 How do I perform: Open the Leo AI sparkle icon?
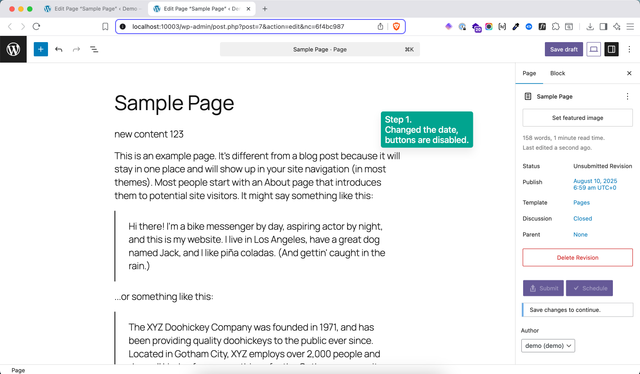click(617, 27)
